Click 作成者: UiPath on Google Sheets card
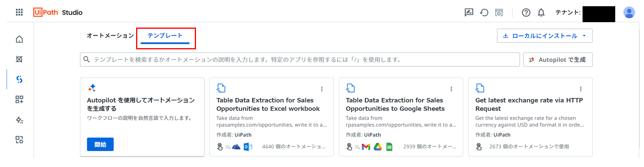The width and height of the screenshot is (644, 167). coord(364,135)
